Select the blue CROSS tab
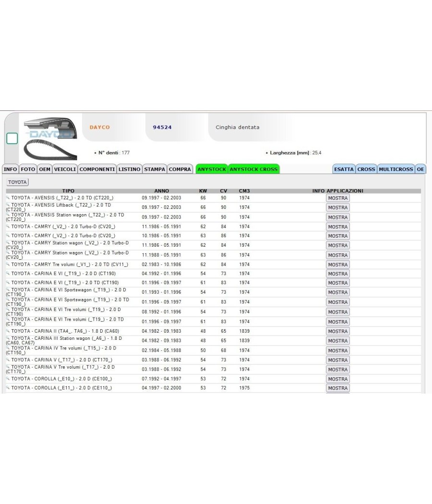The width and height of the screenshot is (432, 504). [x=366, y=169]
